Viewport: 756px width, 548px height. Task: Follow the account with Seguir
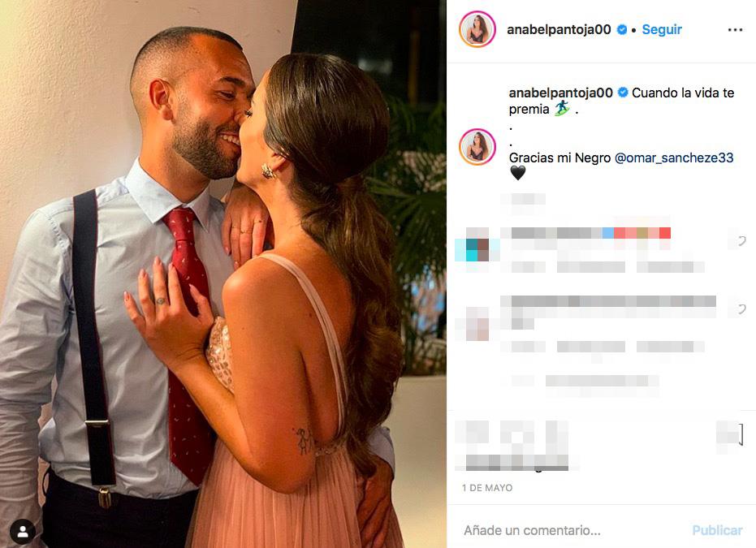[x=662, y=29]
